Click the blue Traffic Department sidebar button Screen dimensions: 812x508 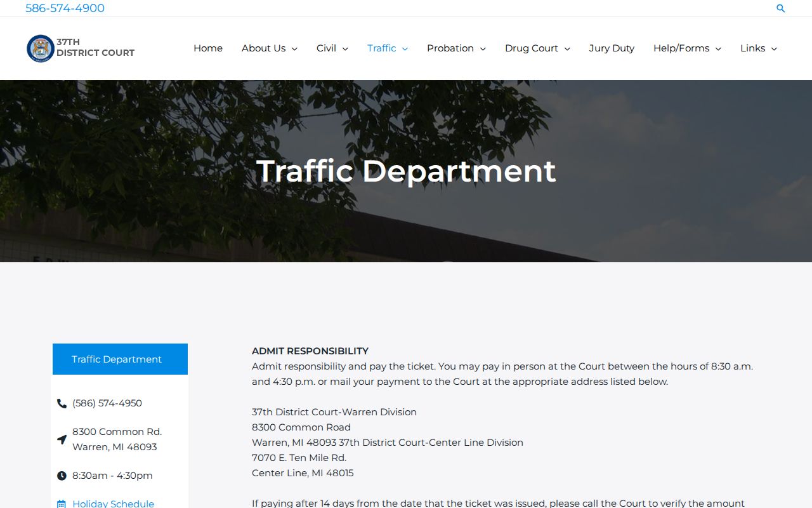tap(120, 359)
